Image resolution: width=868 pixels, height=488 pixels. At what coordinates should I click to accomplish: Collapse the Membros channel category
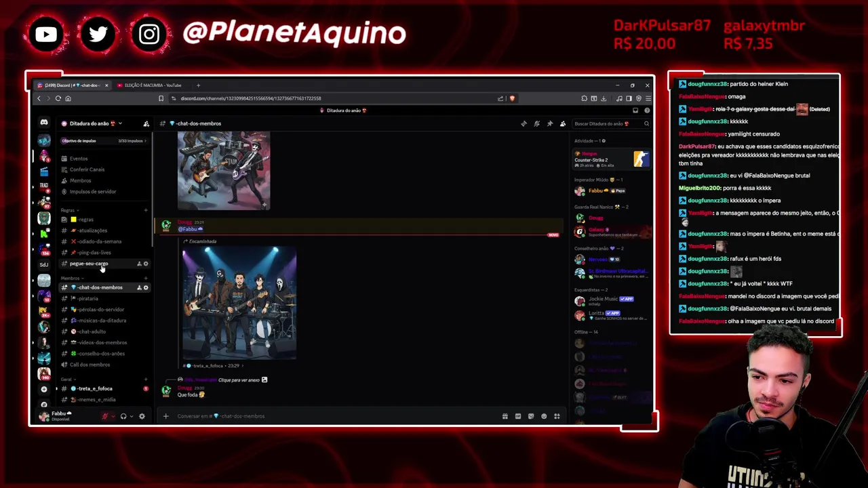click(x=71, y=279)
